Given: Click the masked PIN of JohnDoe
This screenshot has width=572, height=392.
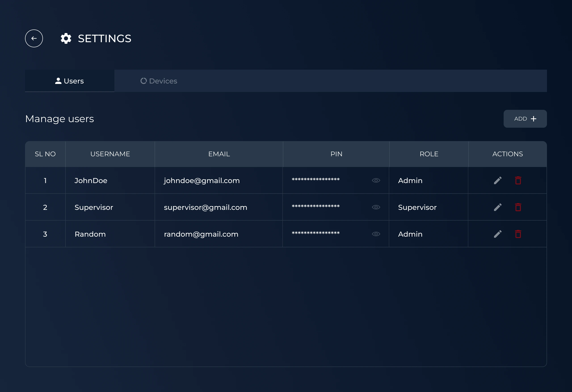Looking at the screenshot, I should 315,180.
